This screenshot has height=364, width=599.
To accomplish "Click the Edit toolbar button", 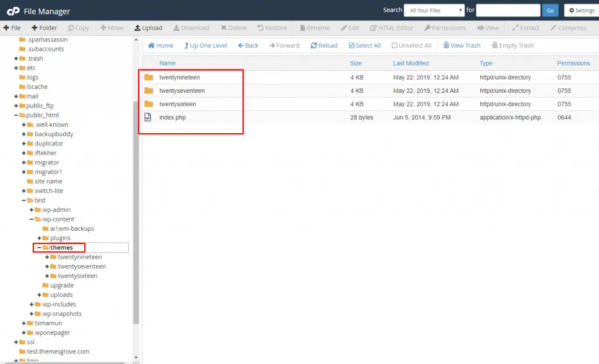I will [x=350, y=28].
